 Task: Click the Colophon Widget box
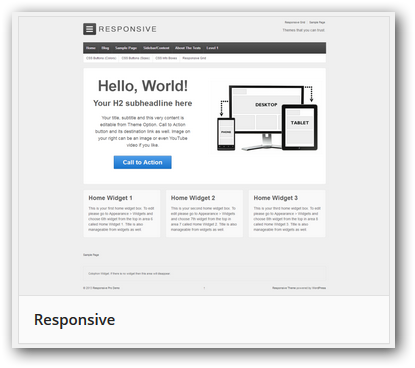pyautogui.click(x=204, y=273)
